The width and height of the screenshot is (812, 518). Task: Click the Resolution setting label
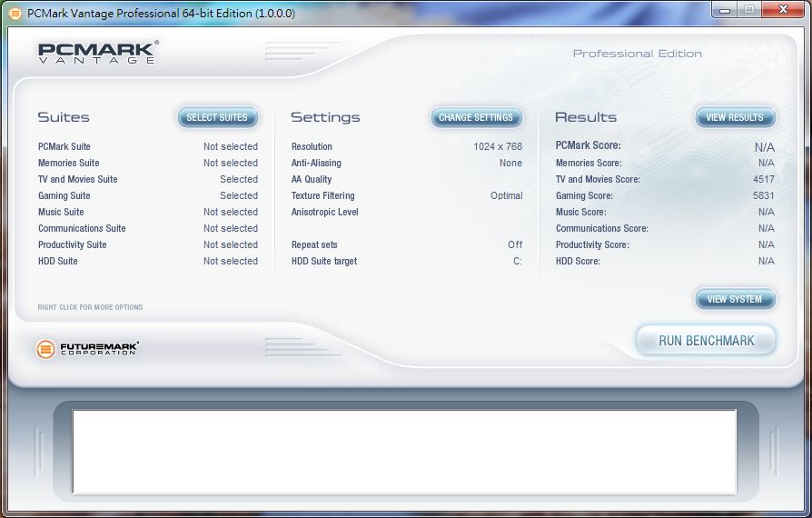coord(312,146)
